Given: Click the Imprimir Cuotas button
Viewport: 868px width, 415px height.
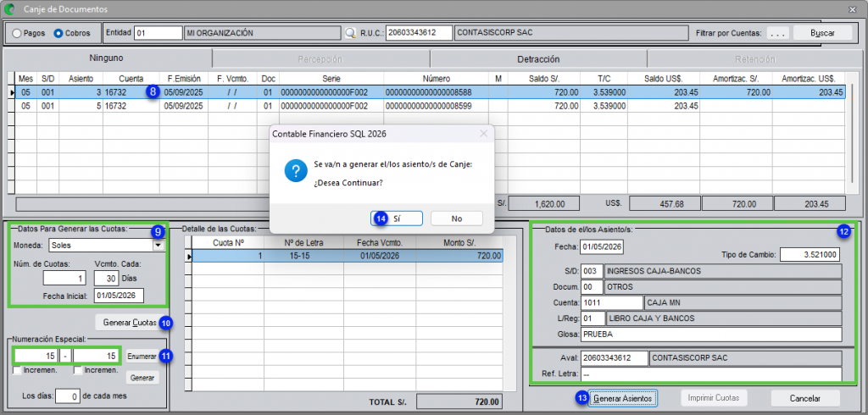Looking at the screenshot, I should point(714,398).
